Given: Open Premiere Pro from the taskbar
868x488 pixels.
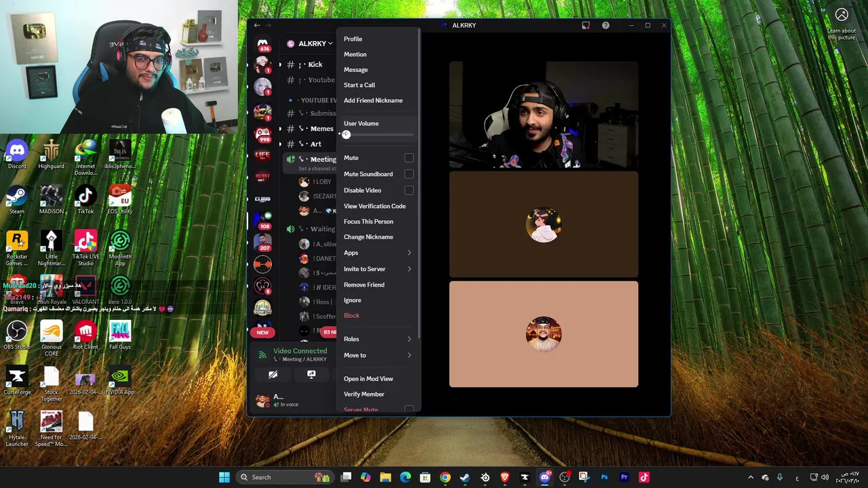Looking at the screenshot, I should tap(624, 477).
